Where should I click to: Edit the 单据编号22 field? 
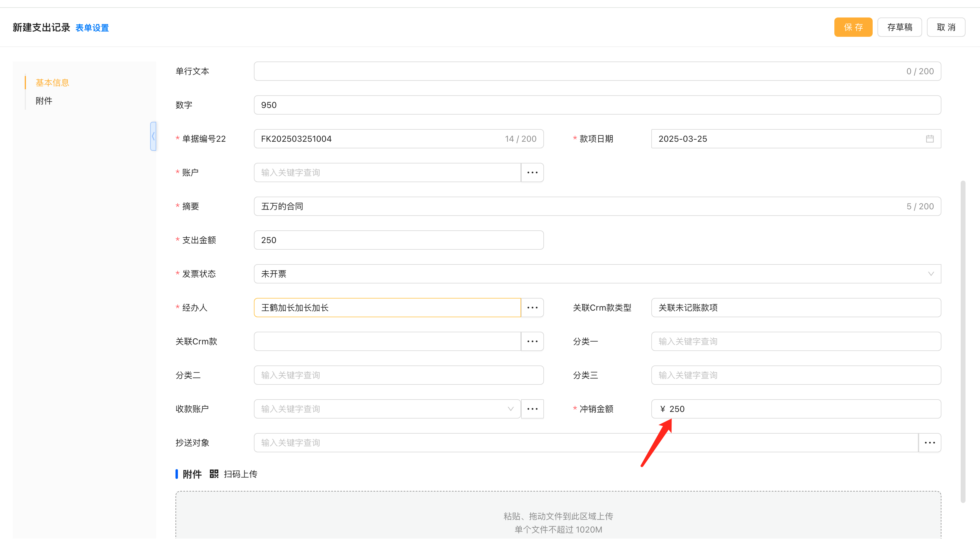point(399,139)
